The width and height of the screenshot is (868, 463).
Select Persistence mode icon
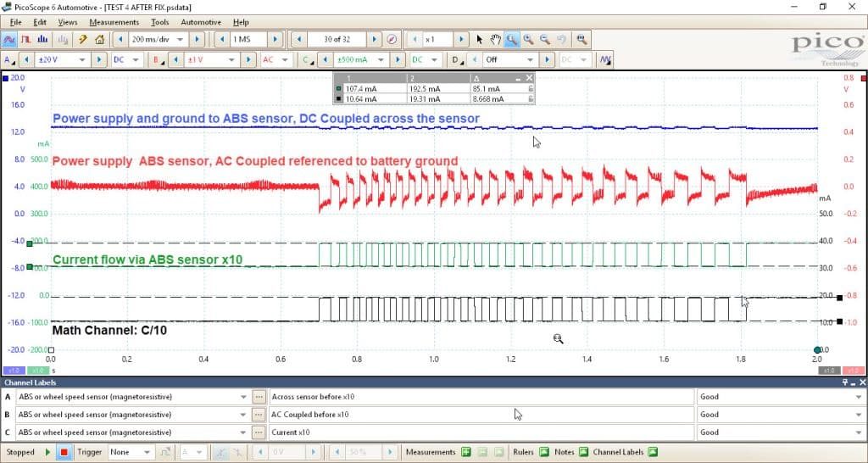click(25, 40)
